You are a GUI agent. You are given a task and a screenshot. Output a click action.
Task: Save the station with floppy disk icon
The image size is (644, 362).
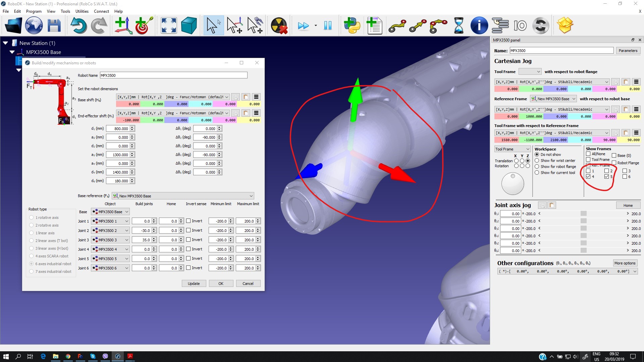pos(54,26)
